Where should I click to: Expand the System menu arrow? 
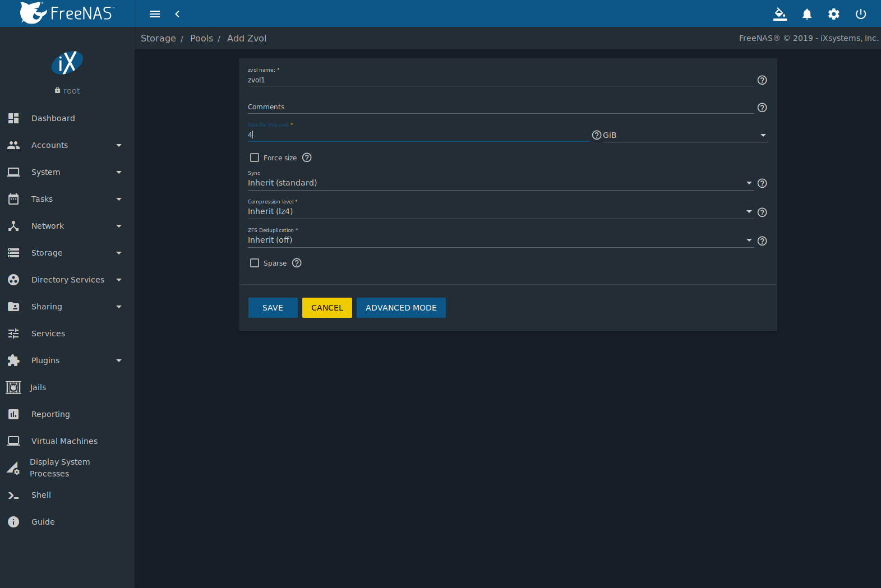point(119,172)
